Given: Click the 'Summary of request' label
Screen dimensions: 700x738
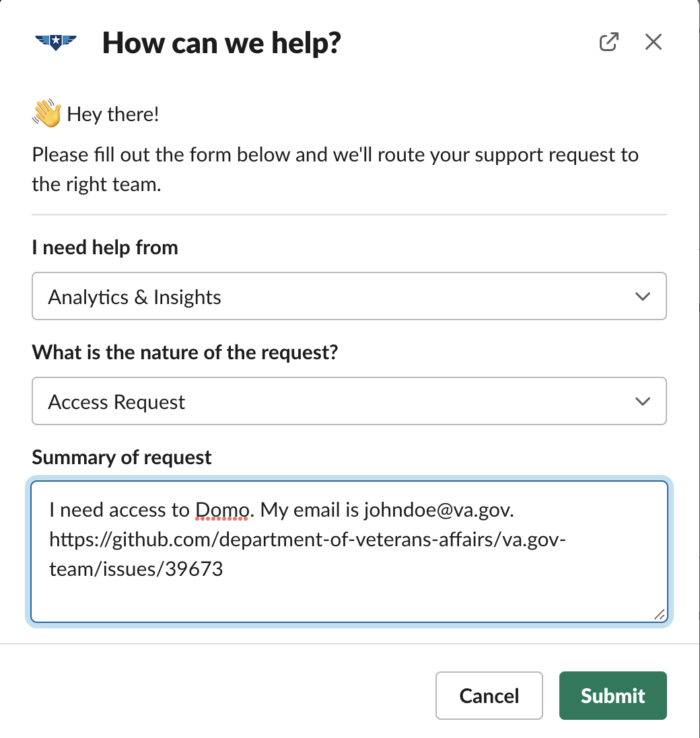Looking at the screenshot, I should pos(120,457).
